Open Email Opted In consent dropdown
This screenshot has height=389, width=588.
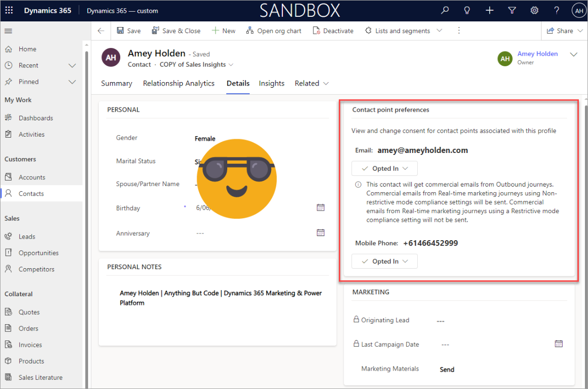click(x=384, y=168)
